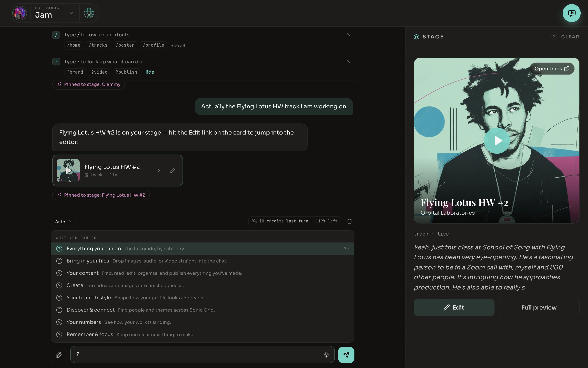Dismiss the 'Type ? to look up' tip

point(349,62)
